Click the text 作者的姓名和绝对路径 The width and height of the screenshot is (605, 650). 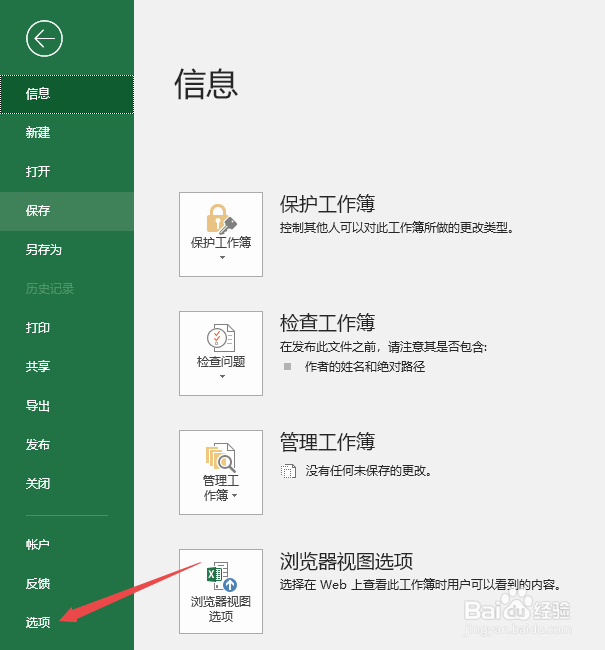point(365,366)
